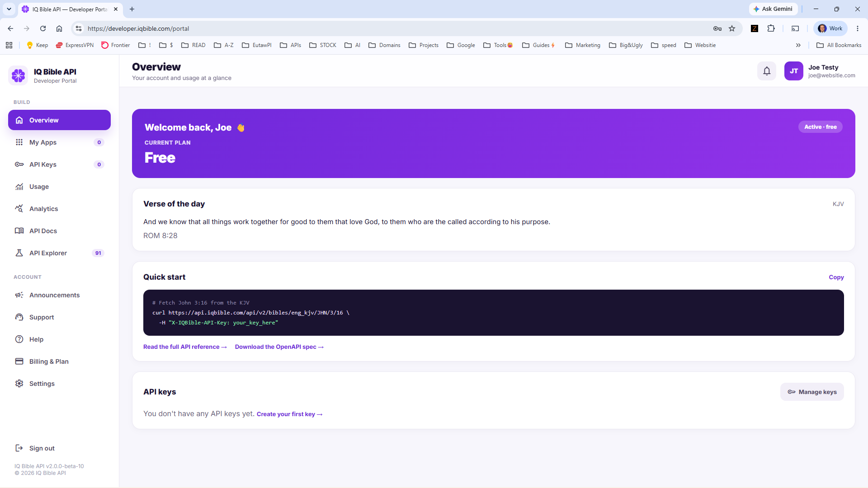The width and height of the screenshot is (868, 488).
Task: Go to the Analytics page
Action: click(59, 209)
